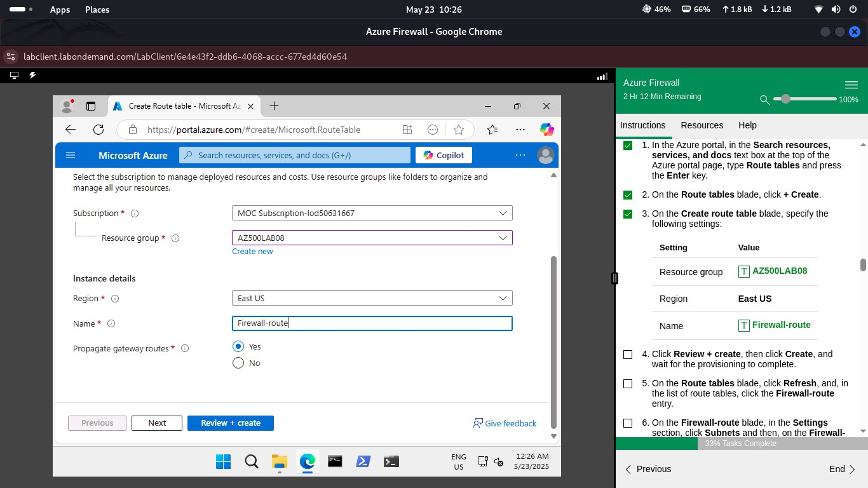Image resolution: width=868 pixels, height=488 pixels.
Task: Expand the Resource group dropdown
Action: pyautogui.click(x=372, y=238)
